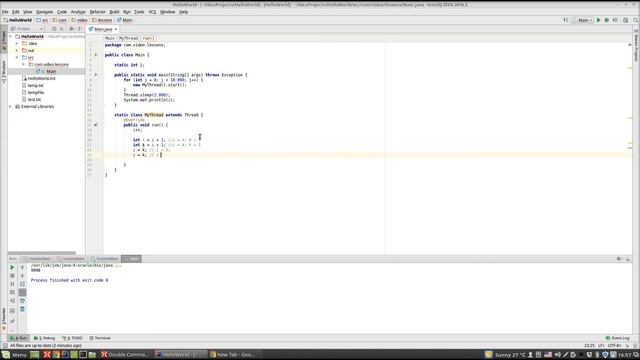640x360 pixels.
Task: Click the down stack trace arrow in Run panel
Action: (x=22, y=276)
